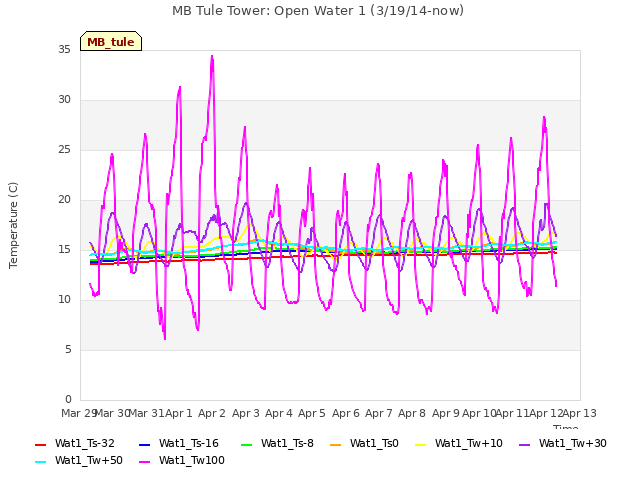Click the Apr 5 x-axis date
This screenshot has height=480, width=640.
(312, 413)
